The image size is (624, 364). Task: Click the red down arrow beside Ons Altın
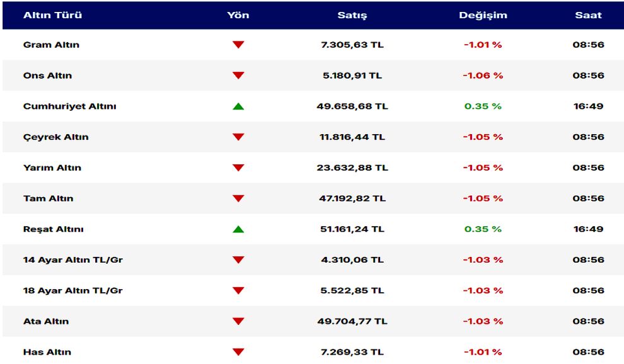238,76
